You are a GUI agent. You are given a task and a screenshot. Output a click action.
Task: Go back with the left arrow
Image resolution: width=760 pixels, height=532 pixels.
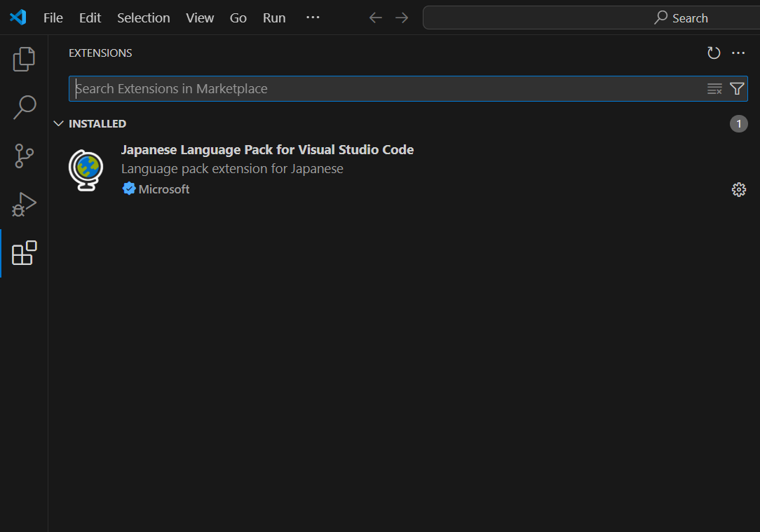click(376, 18)
